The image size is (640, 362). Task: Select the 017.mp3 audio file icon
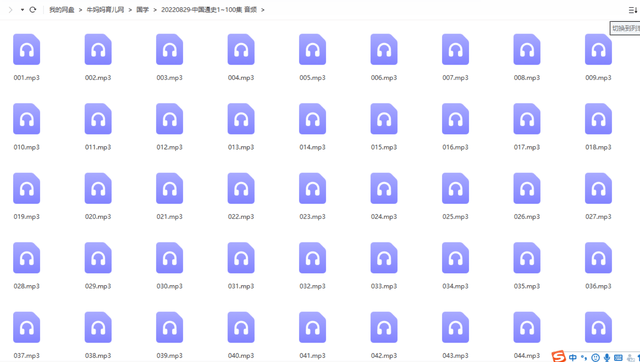(527, 119)
